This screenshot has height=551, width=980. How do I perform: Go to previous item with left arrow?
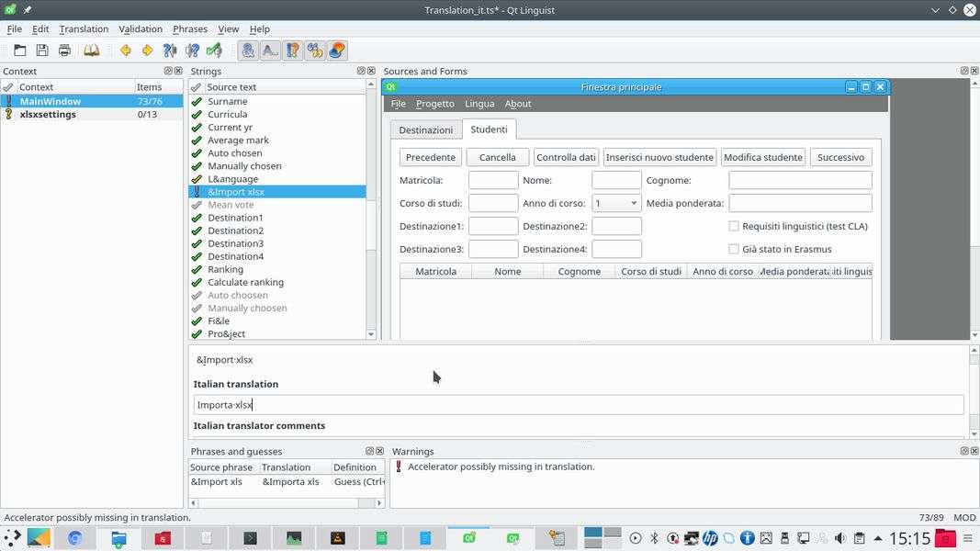(x=125, y=51)
